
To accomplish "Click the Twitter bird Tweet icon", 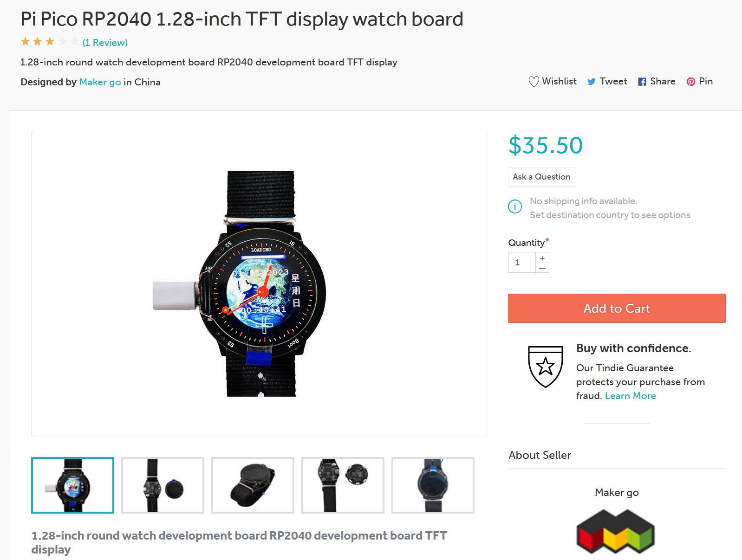I will point(591,82).
